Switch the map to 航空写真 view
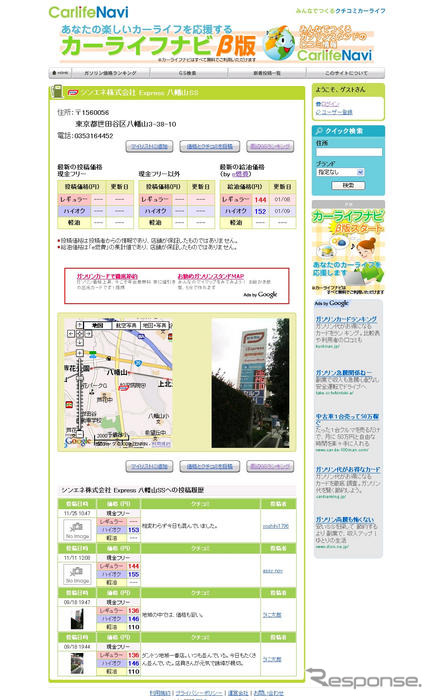 pos(126,325)
